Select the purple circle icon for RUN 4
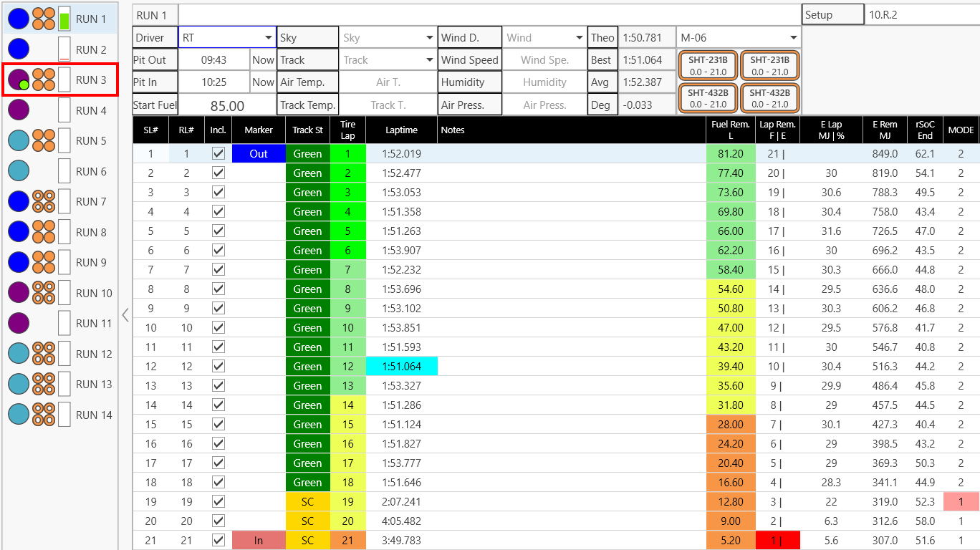This screenshot has width=980, height=550. tap(19, 110)
